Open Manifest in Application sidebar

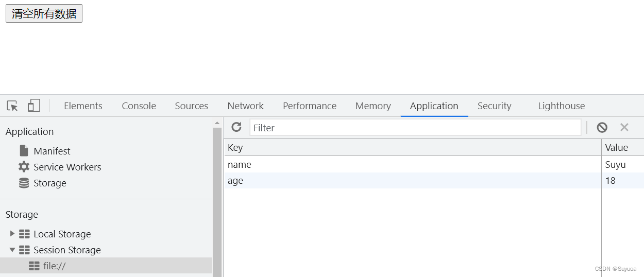(x=52, y=151)
